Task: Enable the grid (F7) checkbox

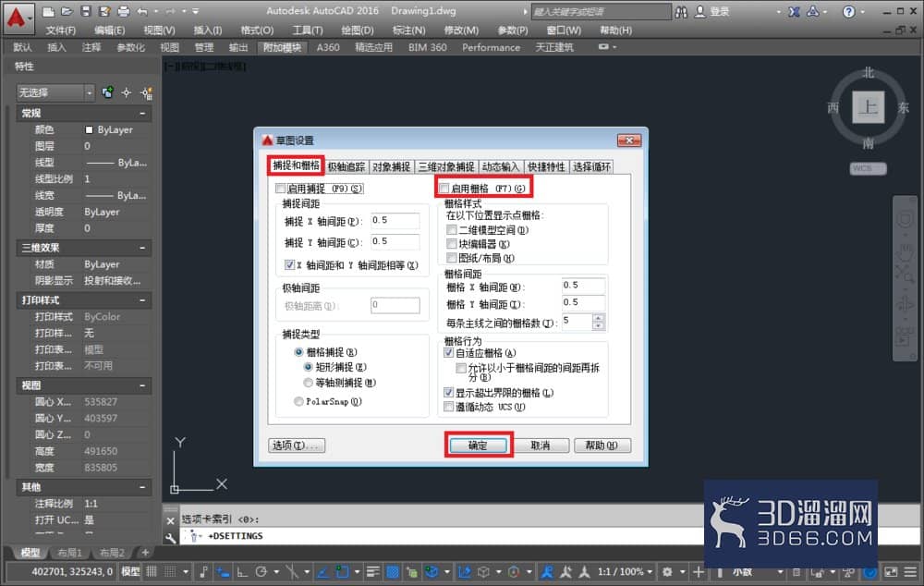Action: coord(444,189)
